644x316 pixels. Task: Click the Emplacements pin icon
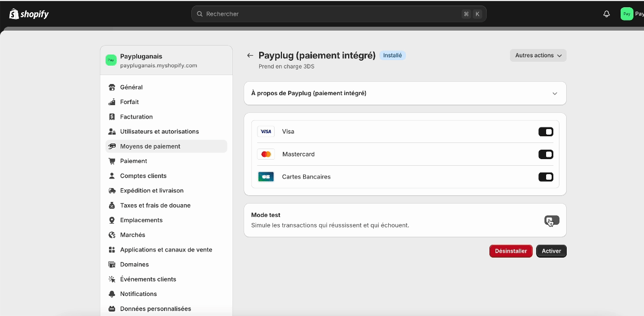pyautogui.click(x=112, y=220)
